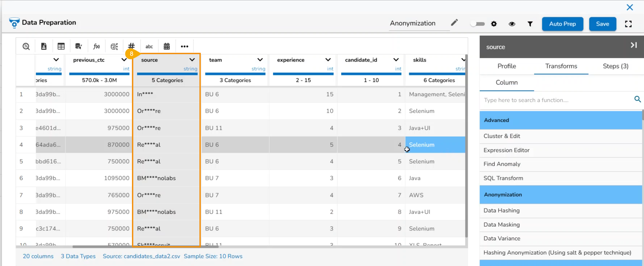The image size is (644, 266).
Task: Toggle the switch next to gear icon
Action: coord(477,24)
